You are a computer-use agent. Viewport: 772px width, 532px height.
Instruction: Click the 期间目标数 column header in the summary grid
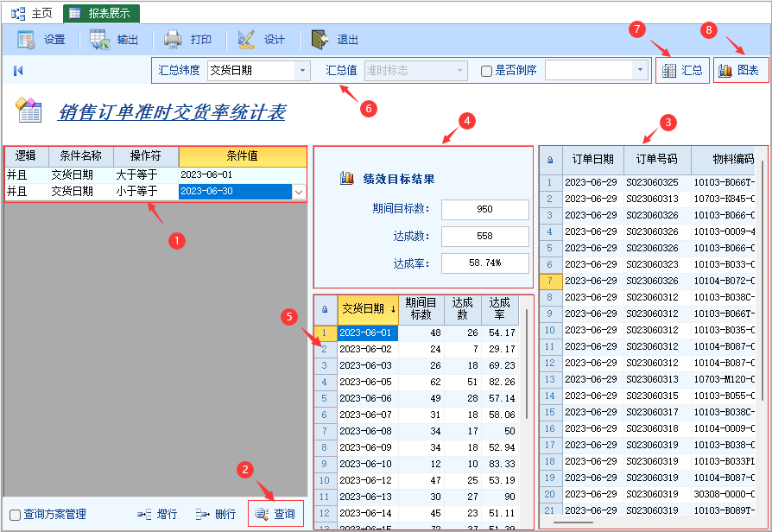pyautogui.click(x=421, y=309)
